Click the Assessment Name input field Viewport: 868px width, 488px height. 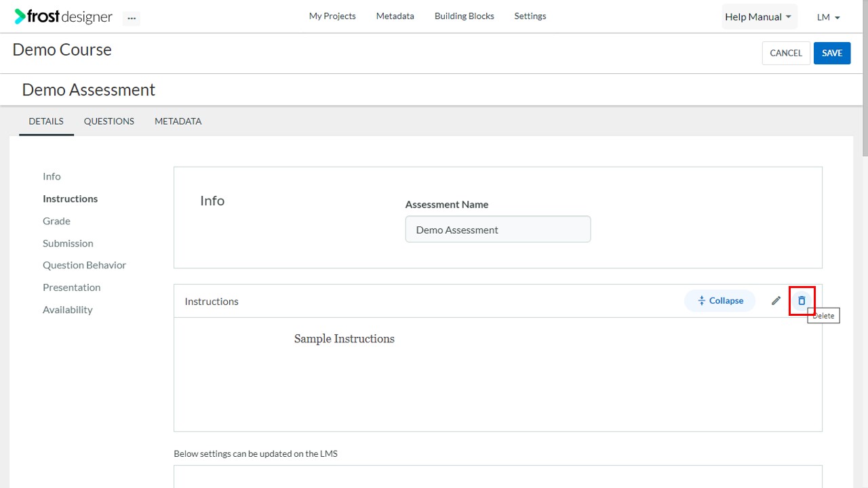pyautogui.click(x=498, y=229)
